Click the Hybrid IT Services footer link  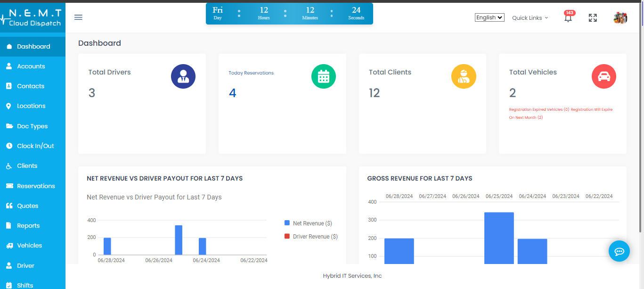pos(352,276)
